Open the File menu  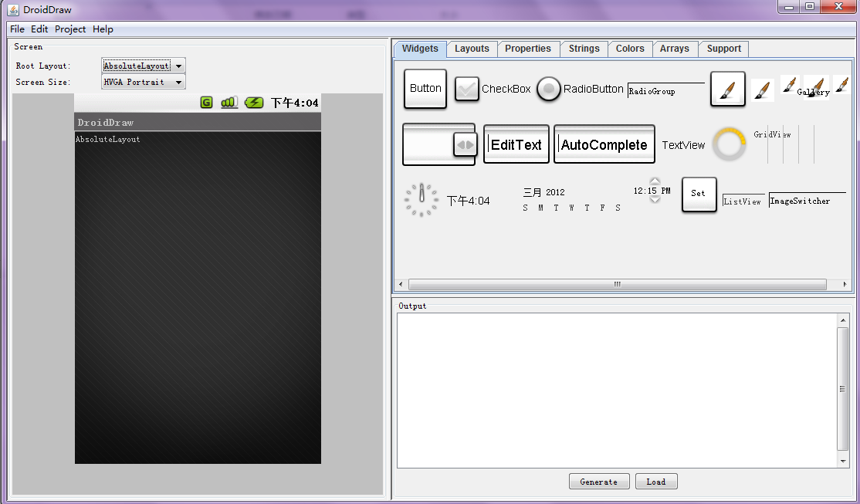tap(17, 29)
